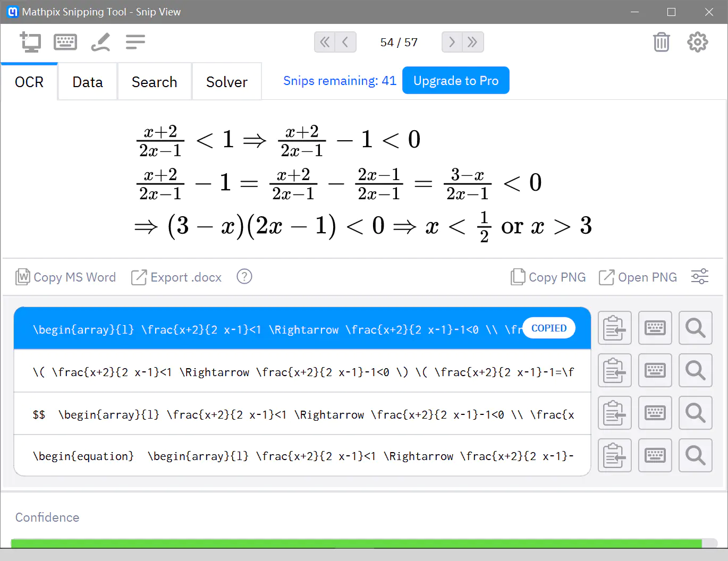The height and width of the screenshot is (561, 728).
Task: Select the $$ display LaTeX result row
Action: coord(302,413)
